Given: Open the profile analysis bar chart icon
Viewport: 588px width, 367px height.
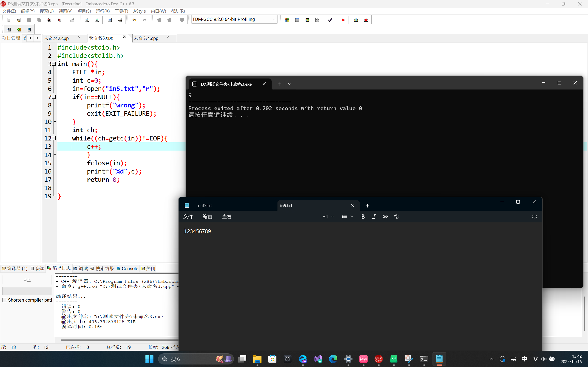Looking at the screenshot, I should point(356,20).
